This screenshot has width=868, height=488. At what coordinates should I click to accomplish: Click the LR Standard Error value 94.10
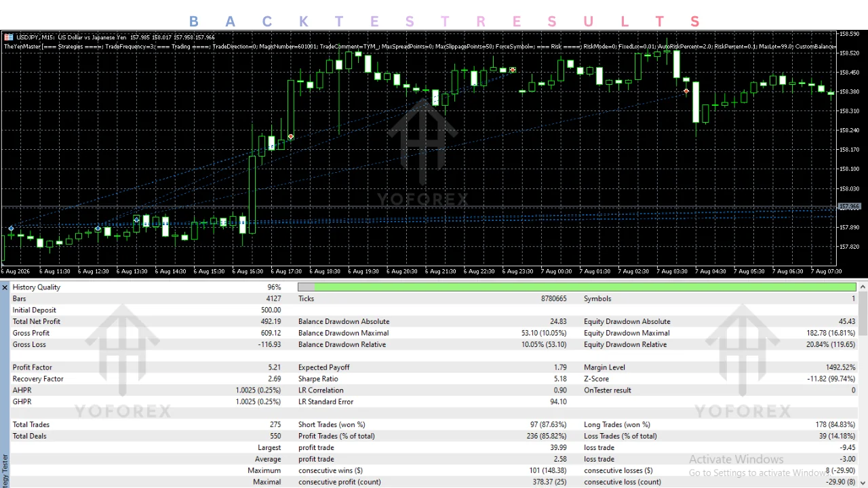558,402
